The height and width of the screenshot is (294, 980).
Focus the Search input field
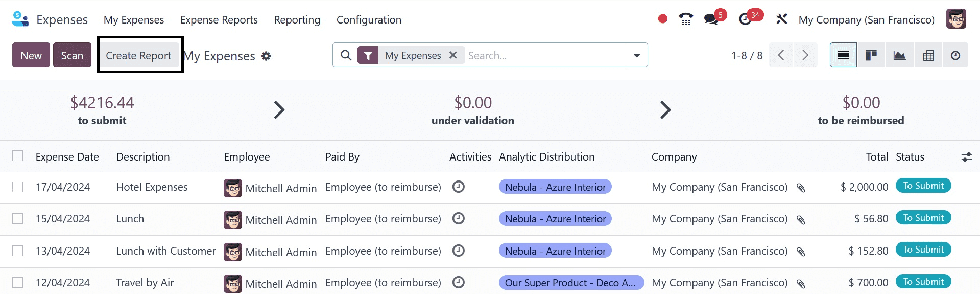point(545,55)
